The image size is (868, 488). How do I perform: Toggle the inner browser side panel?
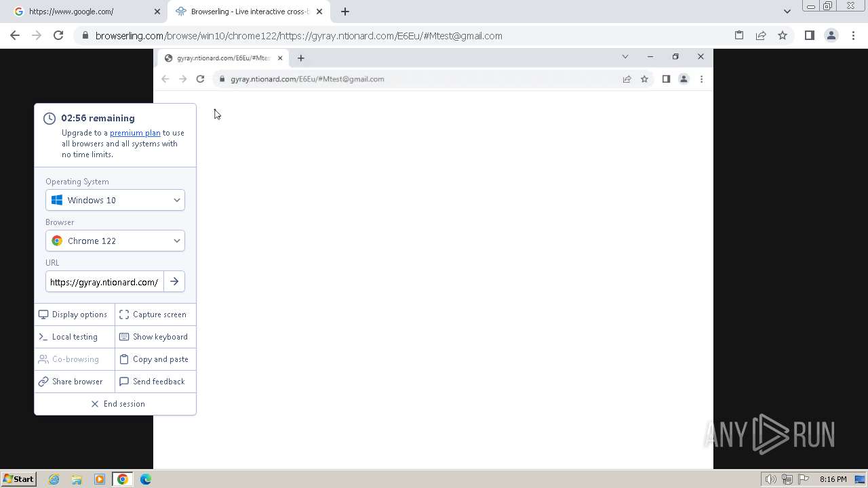pos(666,79)
